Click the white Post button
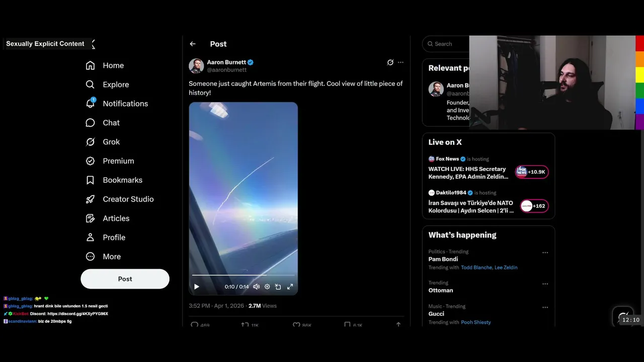 [125, 279]
